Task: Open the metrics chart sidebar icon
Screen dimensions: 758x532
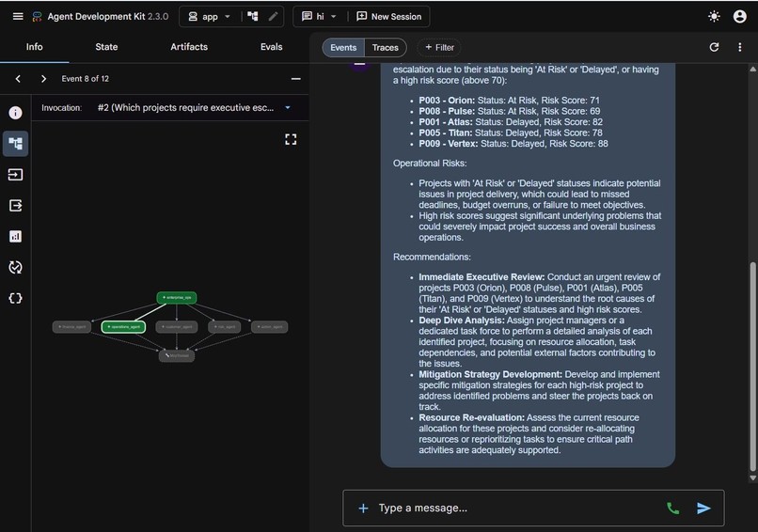Action: pos(15,236)
